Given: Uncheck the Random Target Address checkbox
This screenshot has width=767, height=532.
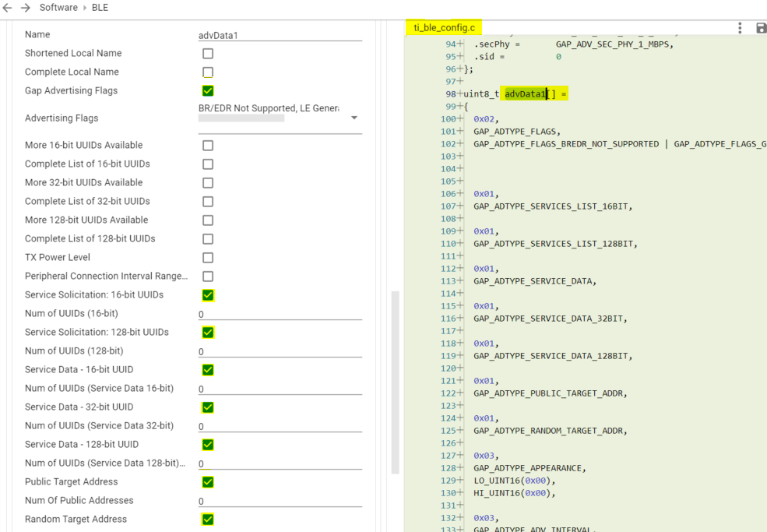Looking at the screenshot, I should tap(207, 519).
